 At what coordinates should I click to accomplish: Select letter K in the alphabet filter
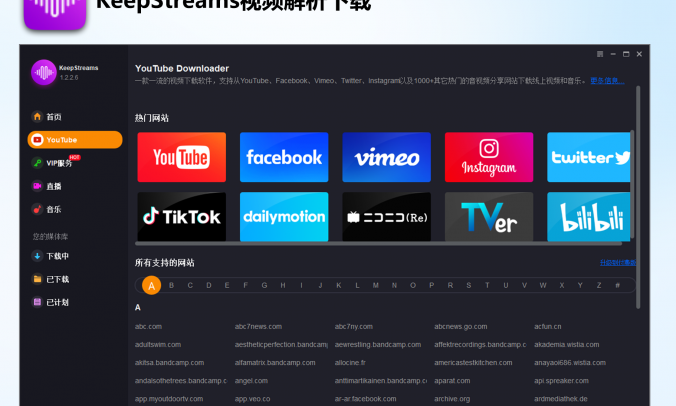(339, 285)
